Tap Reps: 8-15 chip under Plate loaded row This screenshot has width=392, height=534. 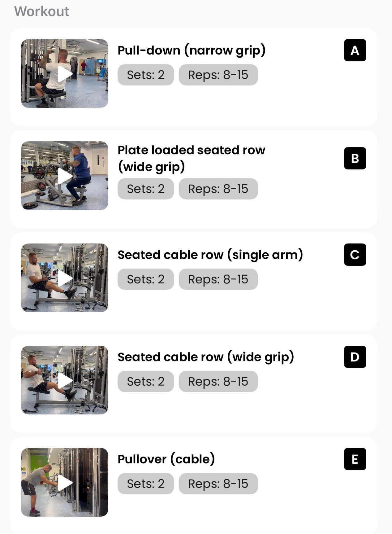click(218, 189)
